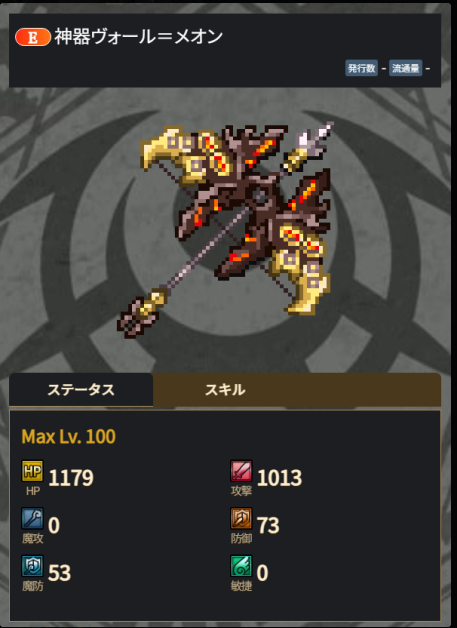Click the item title 神器ヴォール＝メオン
457x628 pixels.
139,37
